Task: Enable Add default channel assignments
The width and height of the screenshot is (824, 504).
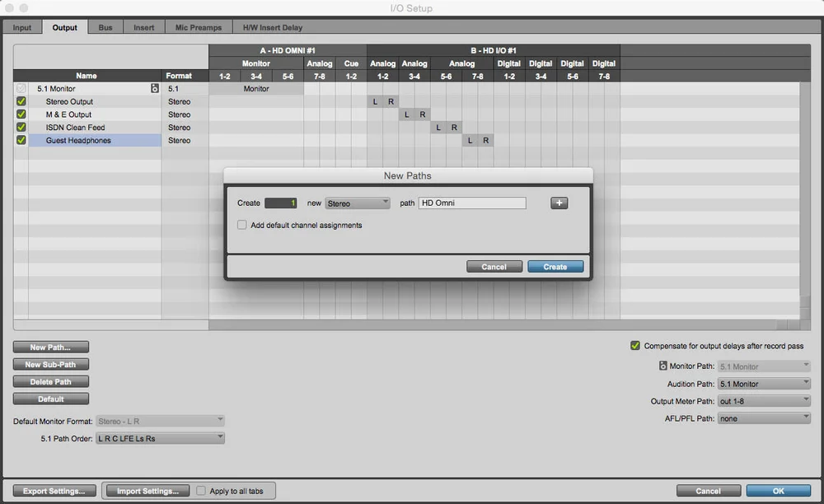Action: click(242, 224)
